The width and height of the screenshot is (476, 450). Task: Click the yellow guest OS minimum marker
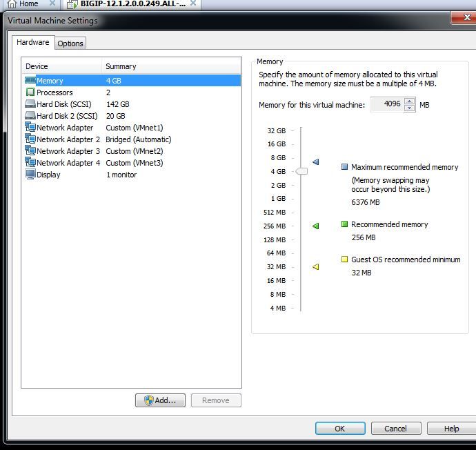pyautogui.click(x=316, y=267)
